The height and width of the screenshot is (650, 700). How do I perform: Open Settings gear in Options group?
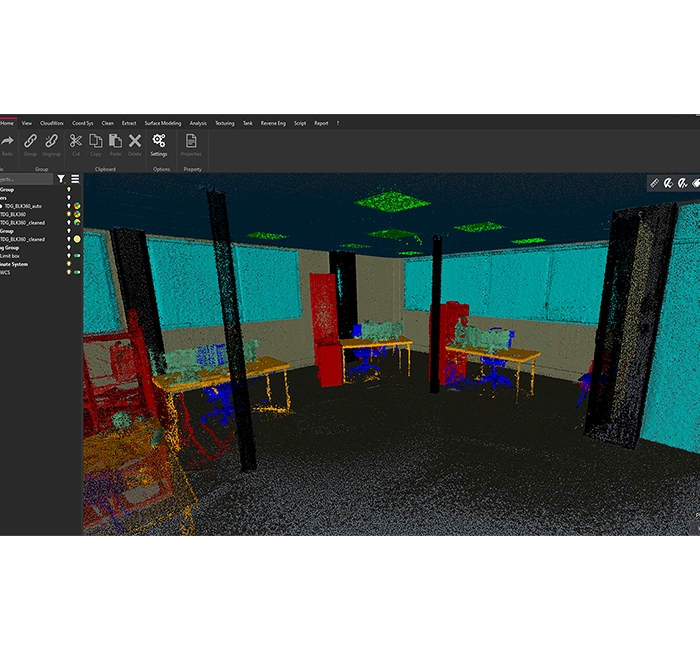tap(159, 141)
